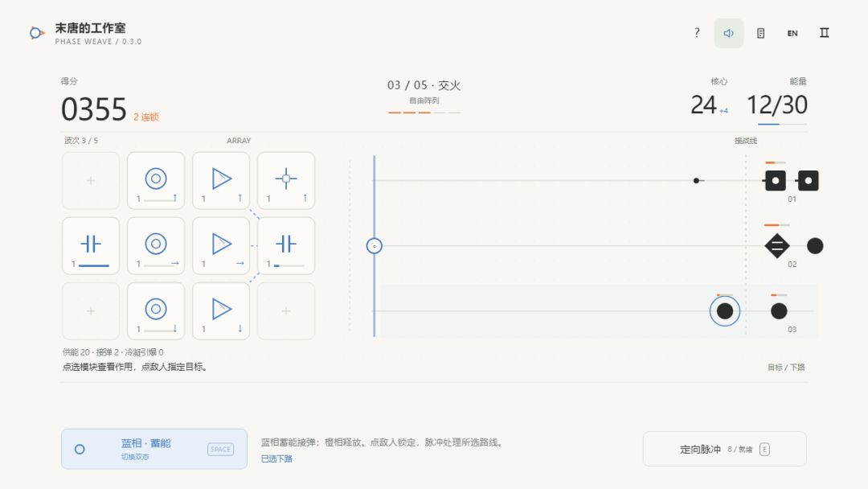Target the rear round enemy on lane 03
The width and height of the screenshot is (868, 489).
point(779,311)
